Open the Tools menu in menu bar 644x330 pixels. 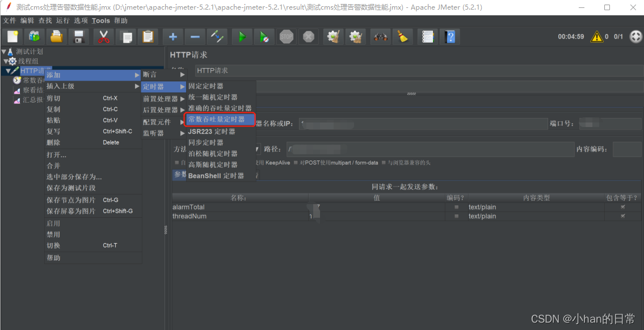pos(100,20)
